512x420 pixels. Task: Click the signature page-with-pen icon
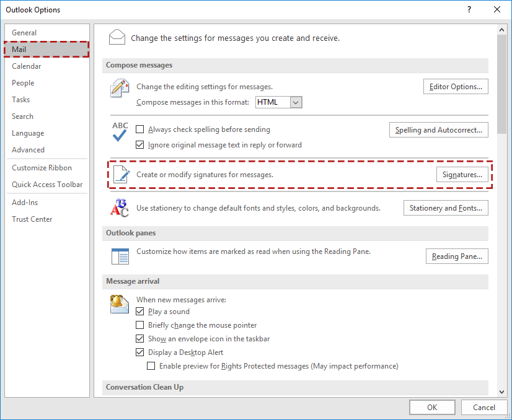pyautogui.click(x=121, y=174)
